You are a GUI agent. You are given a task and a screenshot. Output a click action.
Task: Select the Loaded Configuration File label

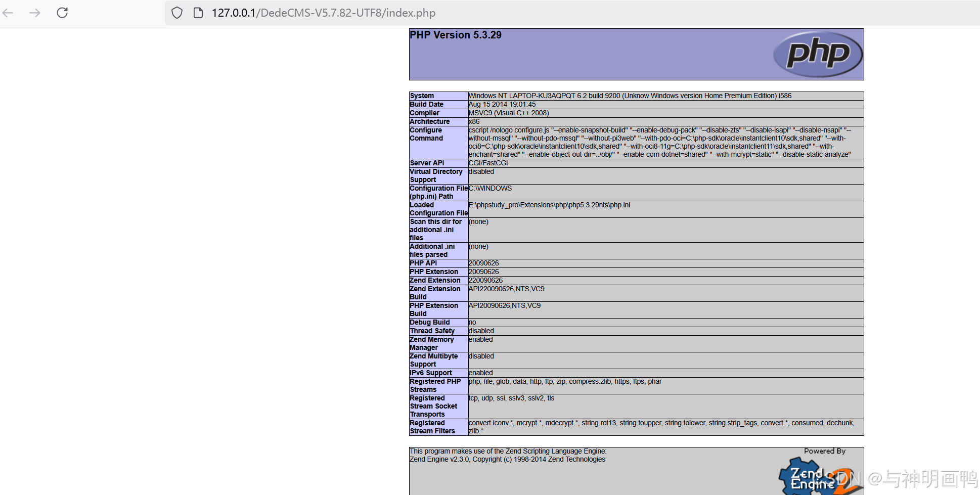coord(439,209)
